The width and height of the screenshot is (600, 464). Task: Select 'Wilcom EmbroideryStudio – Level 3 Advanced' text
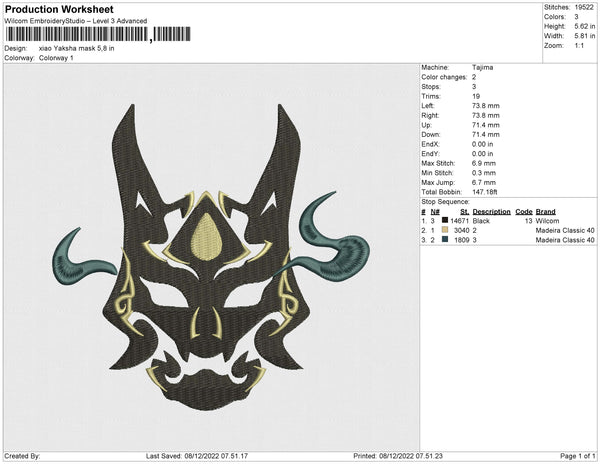click(76, 21)
